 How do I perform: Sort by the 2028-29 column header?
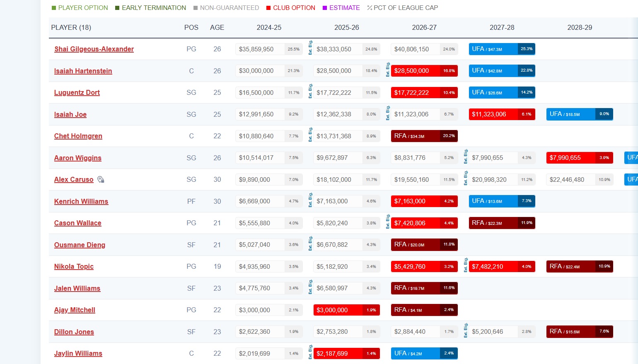580,27
